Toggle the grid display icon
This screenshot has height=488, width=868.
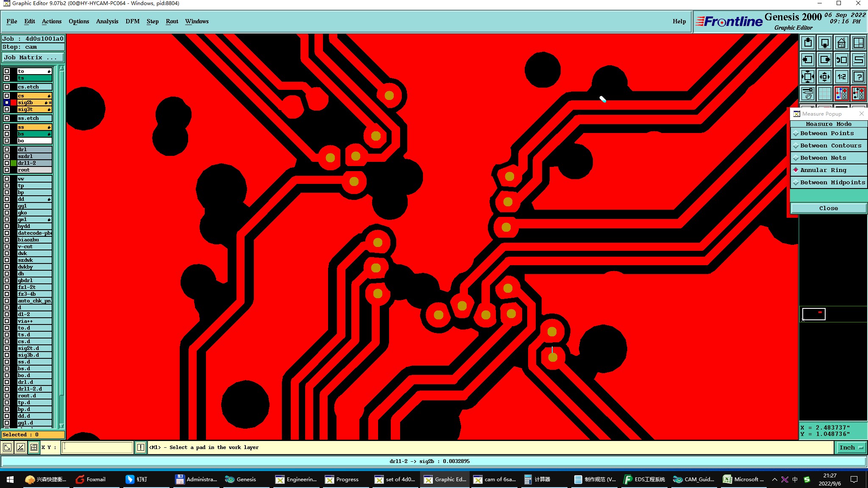[x=825, y=93]
